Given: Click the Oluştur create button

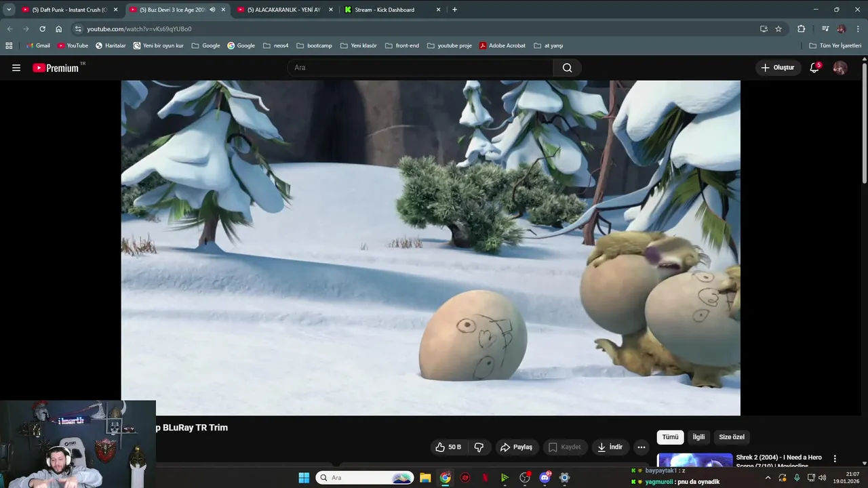Looking at the screenshot, I should [x=777, y=68].
